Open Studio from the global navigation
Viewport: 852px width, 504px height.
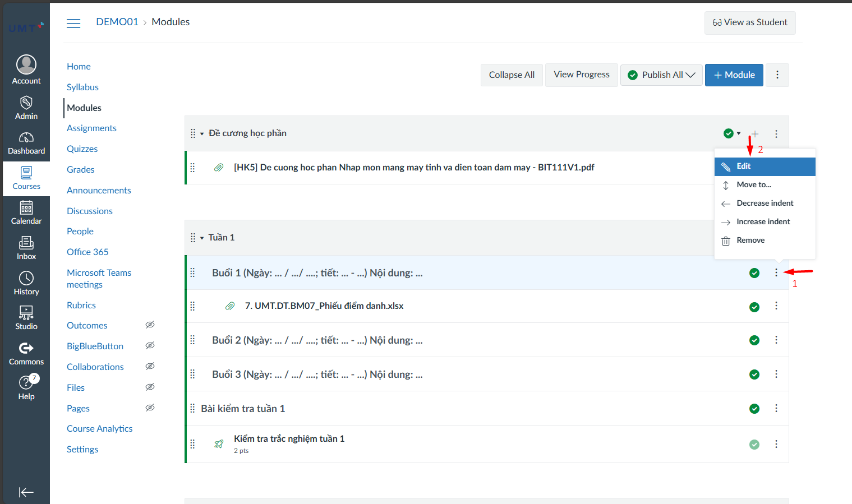tap(26, 318)
